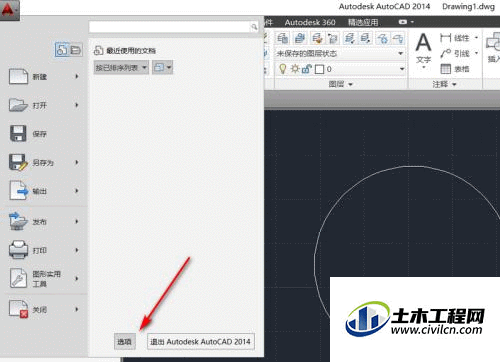The image size is (500, 362).
Task: Click the Options (选项) button
Action: 125,341
